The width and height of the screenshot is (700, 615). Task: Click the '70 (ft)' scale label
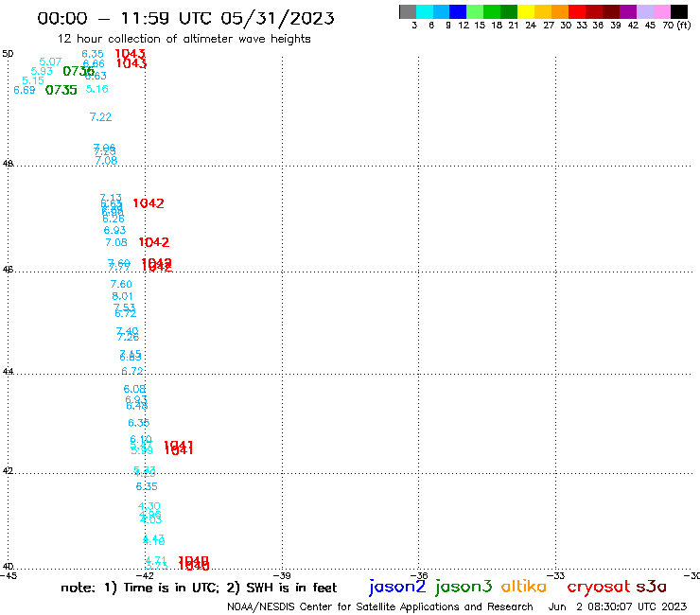coord(676,26)
